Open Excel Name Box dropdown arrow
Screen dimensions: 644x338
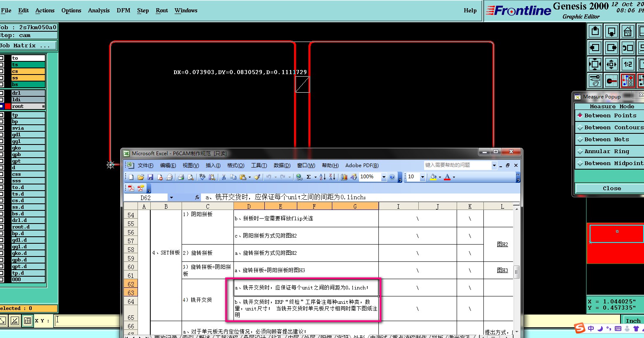(171, 198)
